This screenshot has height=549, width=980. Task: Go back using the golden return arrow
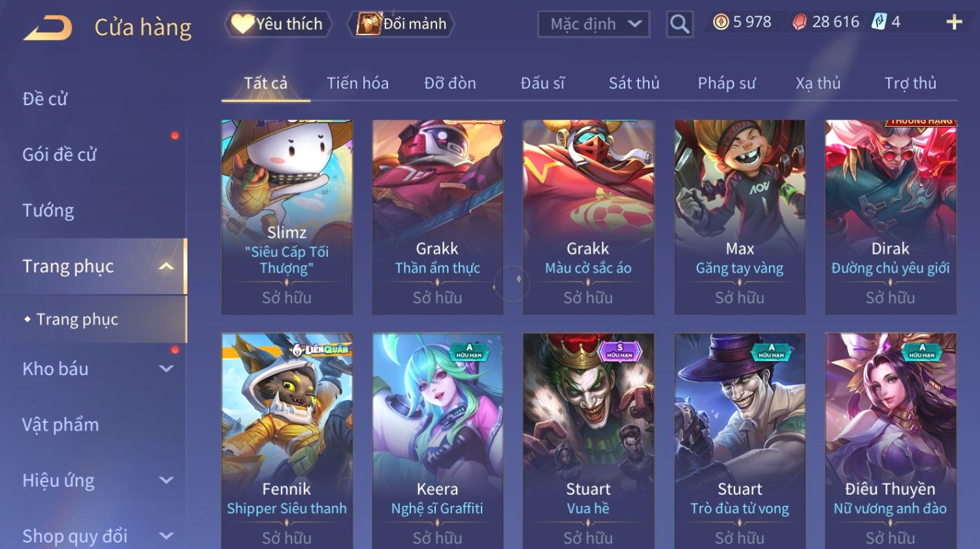pyautogui.click(x=48, y=28)
